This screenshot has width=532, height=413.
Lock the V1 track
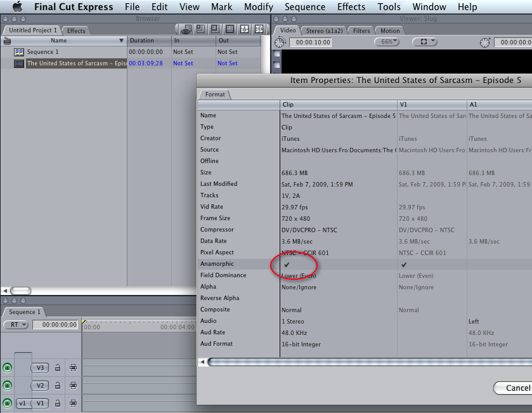(58, 403)
